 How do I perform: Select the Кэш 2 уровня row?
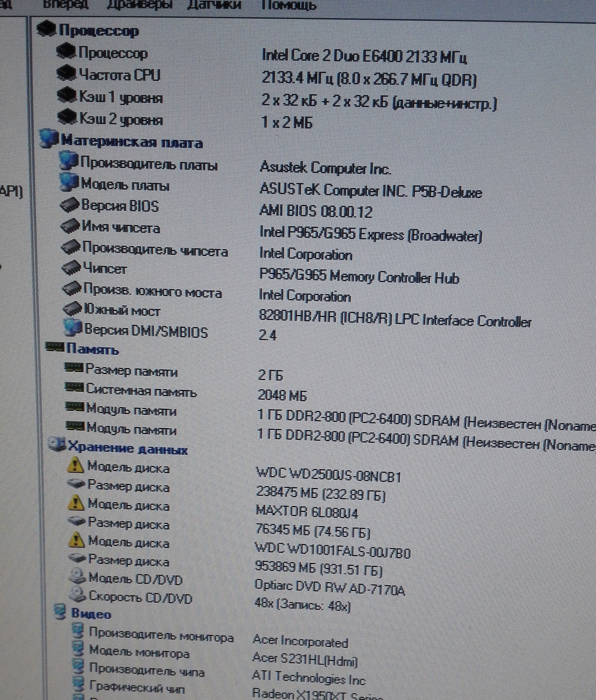tap(121, 120)
